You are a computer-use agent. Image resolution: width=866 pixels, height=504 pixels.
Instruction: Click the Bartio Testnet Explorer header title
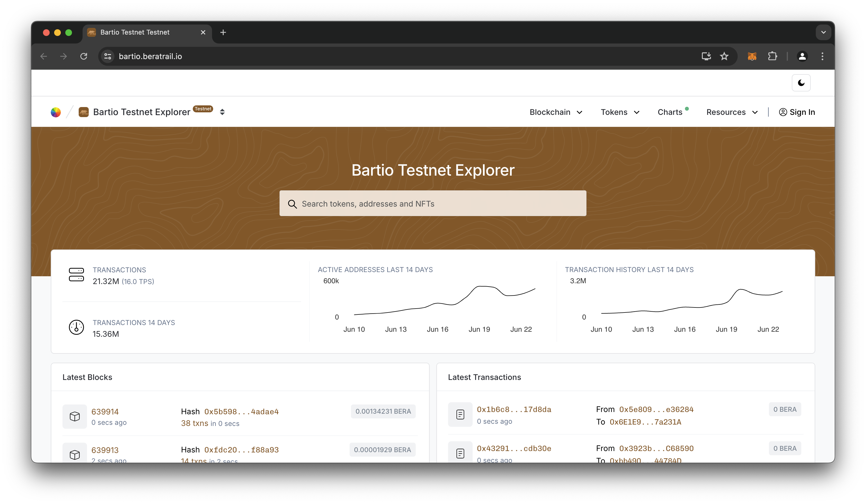pyautogui.click(x=141, y=112)
